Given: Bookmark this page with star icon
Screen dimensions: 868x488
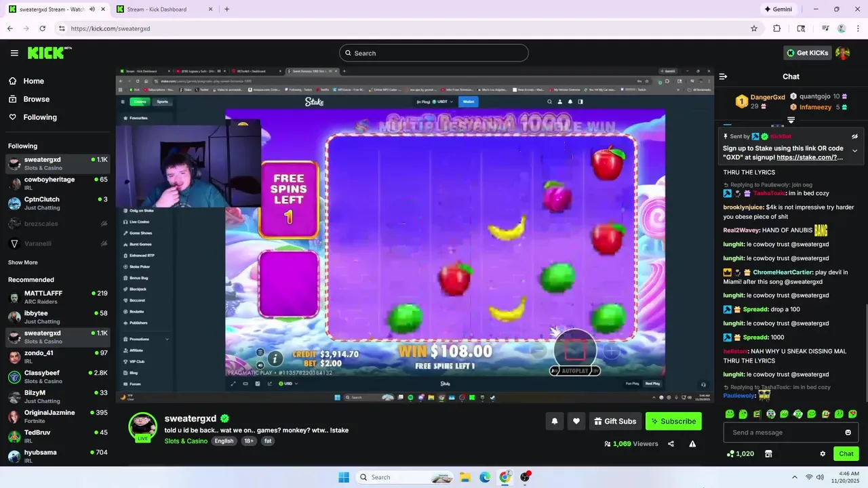Looking at the screenshot, I should point(753,28).
